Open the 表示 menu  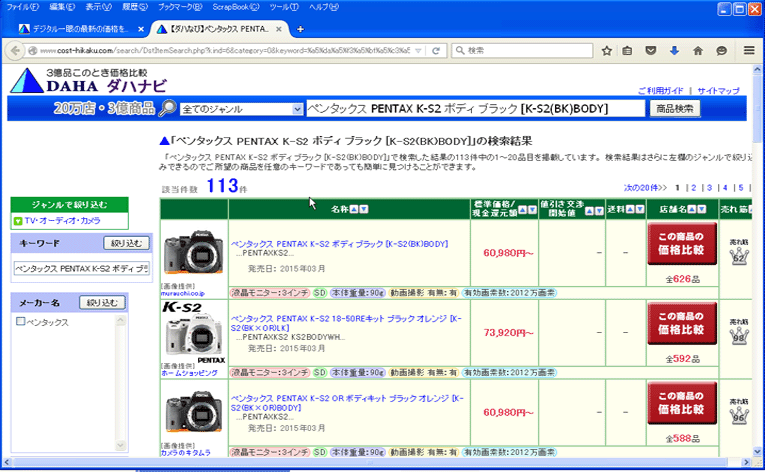(99, 7)
